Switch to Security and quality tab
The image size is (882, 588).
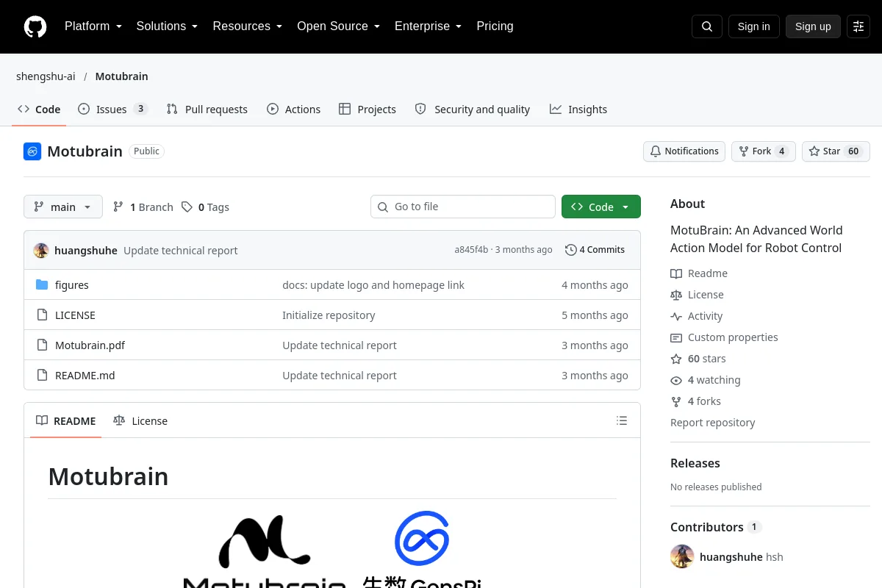click(x=472, y=110)
